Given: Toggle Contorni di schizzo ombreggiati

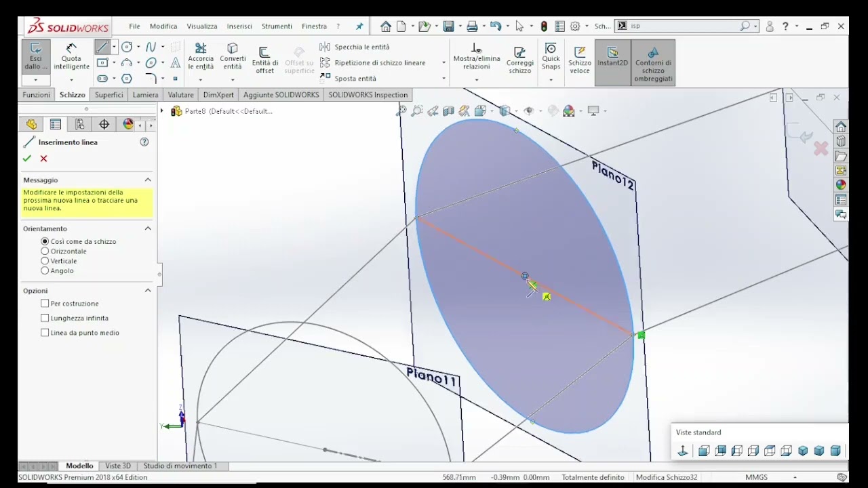Looking at the screenshot, I should 653,62.
